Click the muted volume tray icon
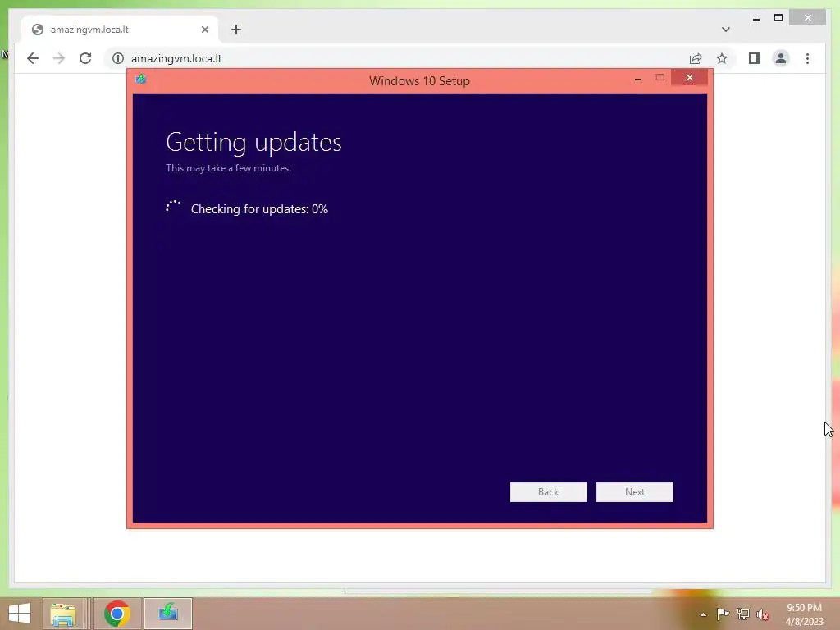840x630 pixels. click(x=763, y=614)
